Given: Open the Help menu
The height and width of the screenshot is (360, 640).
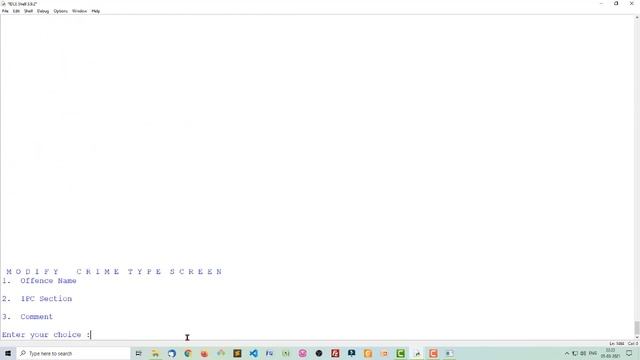Looking at the screenshot, I should point(96,11).
